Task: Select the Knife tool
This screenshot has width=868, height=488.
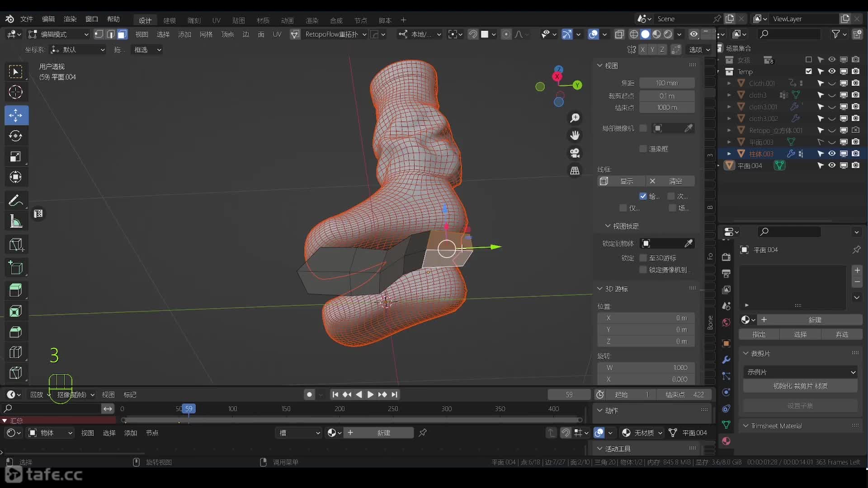Action: point(16,373)
